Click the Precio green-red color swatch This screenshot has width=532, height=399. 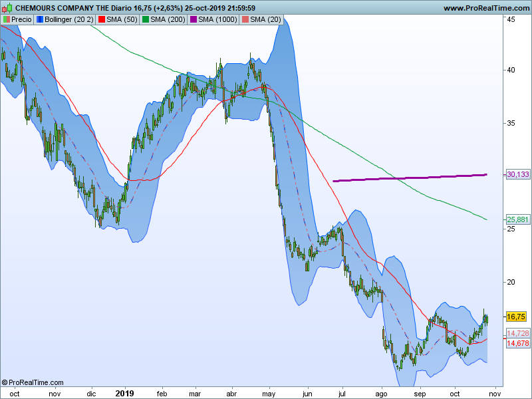click(x=7, y=20)
